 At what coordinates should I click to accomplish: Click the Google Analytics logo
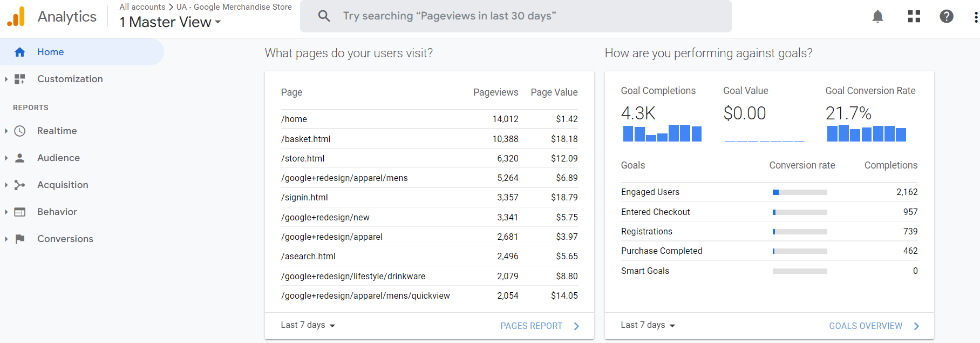[16, 16]
